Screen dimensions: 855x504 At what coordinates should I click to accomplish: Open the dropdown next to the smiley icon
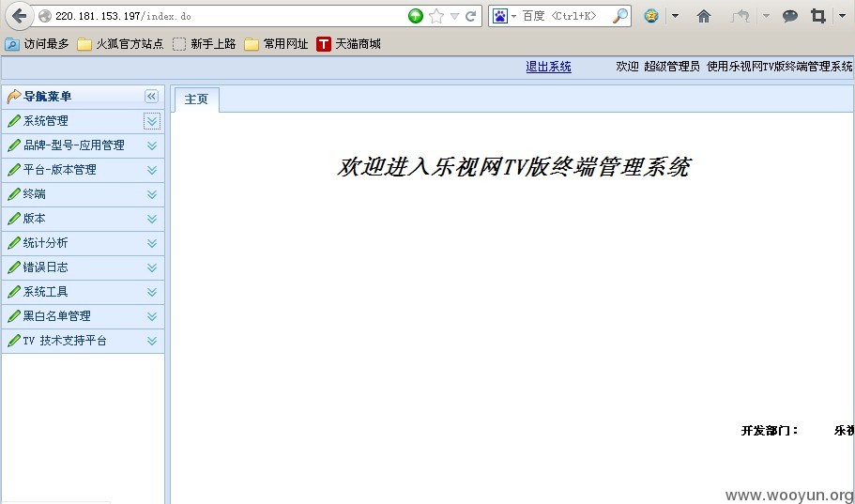coord(675,16)
